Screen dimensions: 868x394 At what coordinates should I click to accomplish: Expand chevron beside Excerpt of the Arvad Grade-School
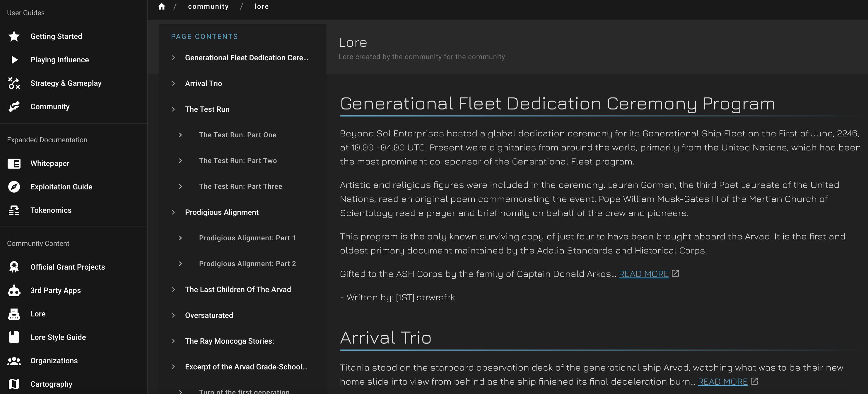[x=173, y=367]
